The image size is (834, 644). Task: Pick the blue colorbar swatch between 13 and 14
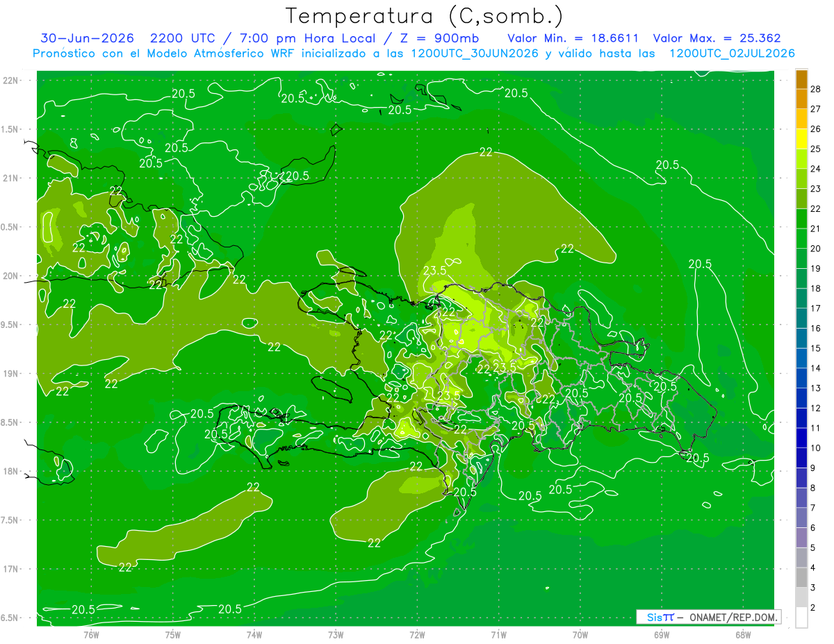801,378
